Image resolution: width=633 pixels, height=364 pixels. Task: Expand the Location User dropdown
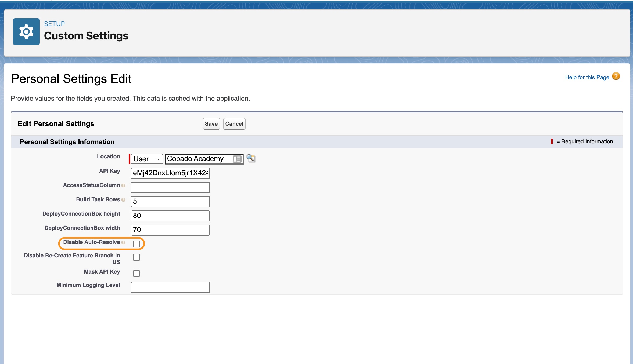[x=147, y=159]
